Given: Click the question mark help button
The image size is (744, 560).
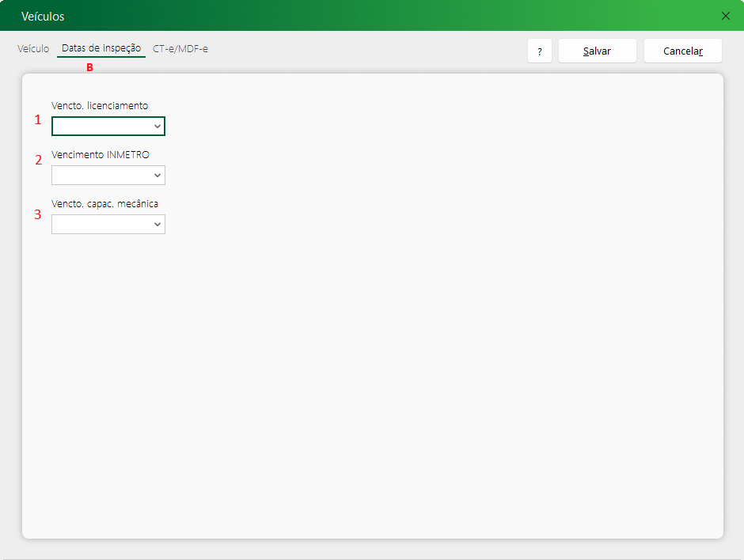Looking at the screenshot, I should pyautogui.click(x=540, y=51).
